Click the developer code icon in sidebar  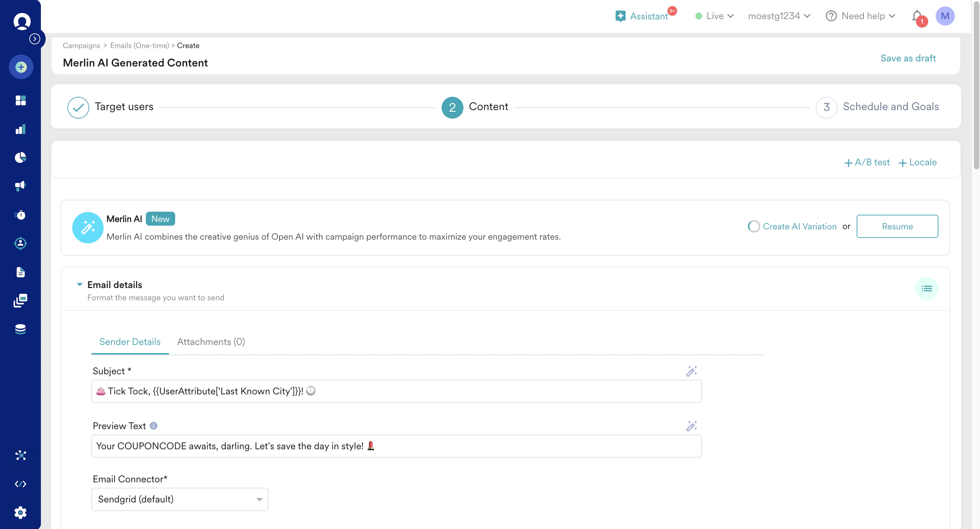(x=20, y=484)
